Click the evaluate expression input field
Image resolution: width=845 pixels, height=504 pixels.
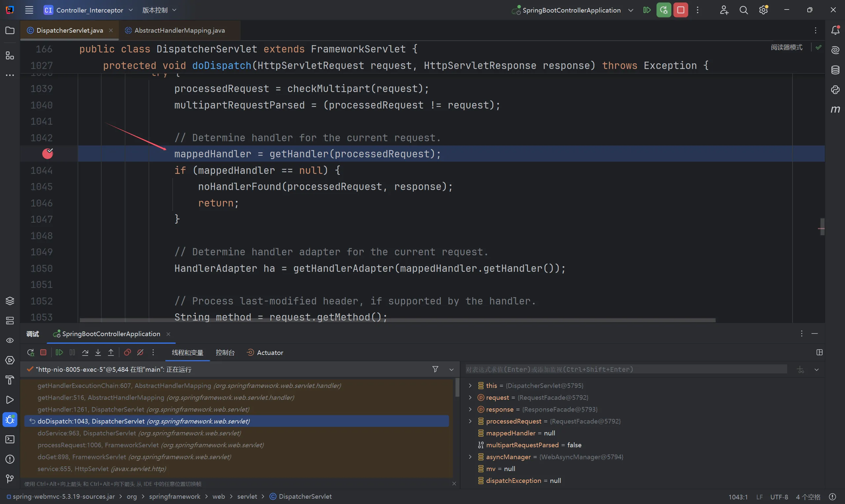point(626,369)
